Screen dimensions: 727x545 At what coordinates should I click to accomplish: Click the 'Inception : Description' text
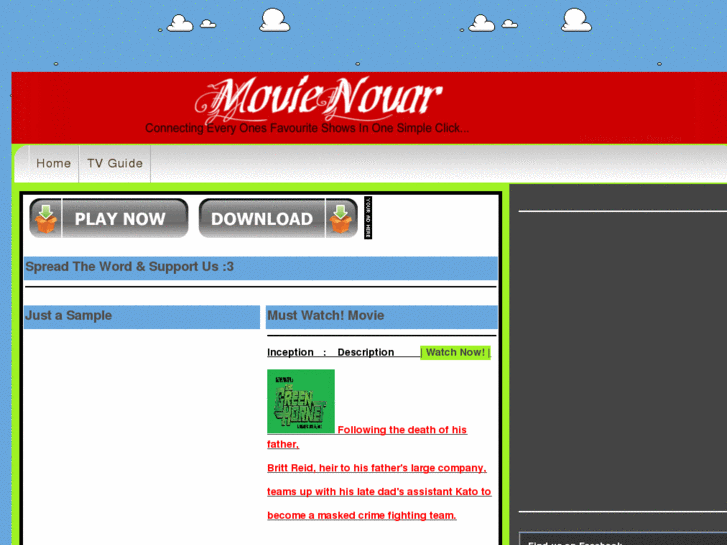click(x=331, y=353)
